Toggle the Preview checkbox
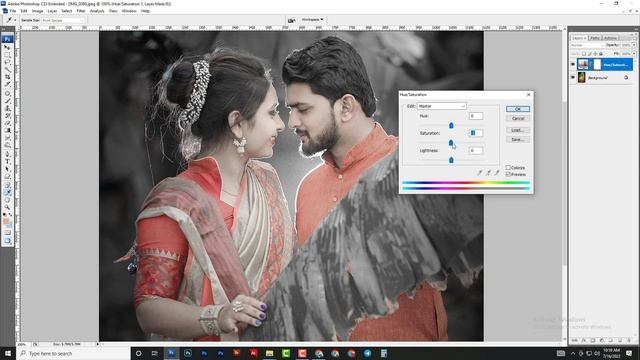640x360 pixels. (x=508, y=174)
